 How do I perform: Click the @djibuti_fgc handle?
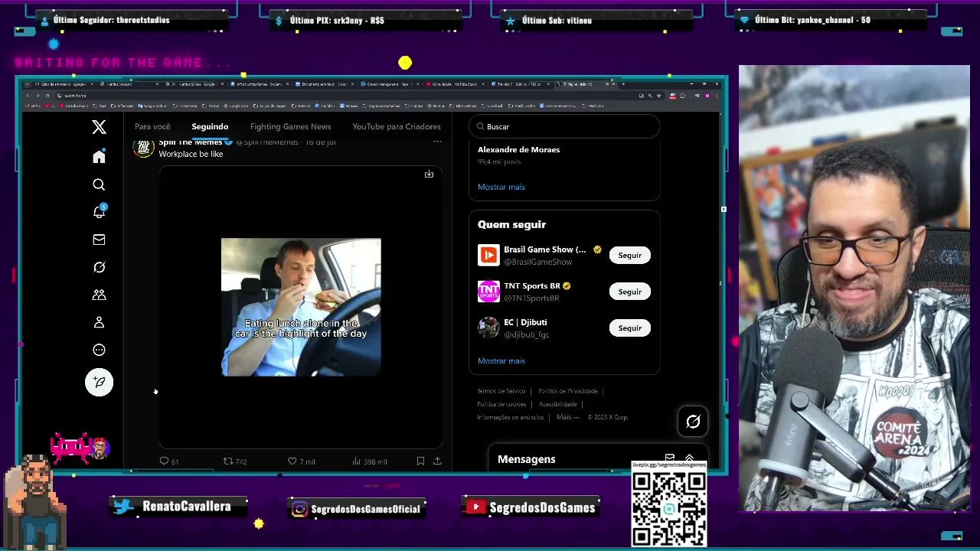(527, 334)
